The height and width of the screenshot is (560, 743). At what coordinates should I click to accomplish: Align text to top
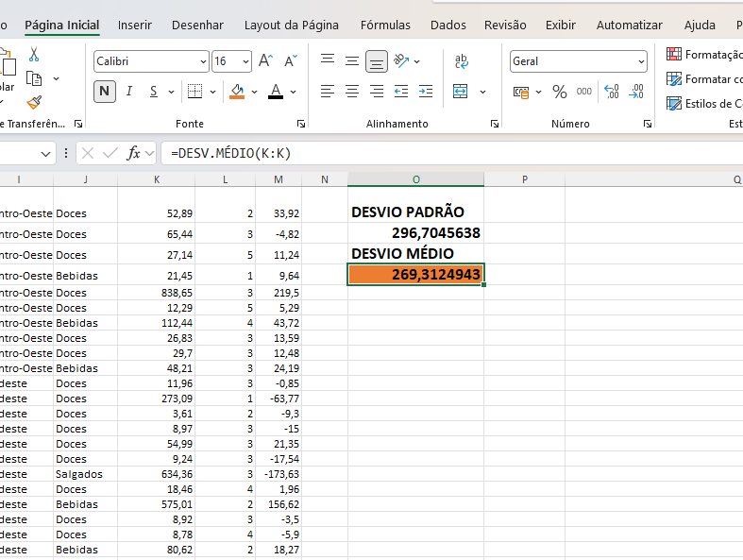[x=328, y=59]
